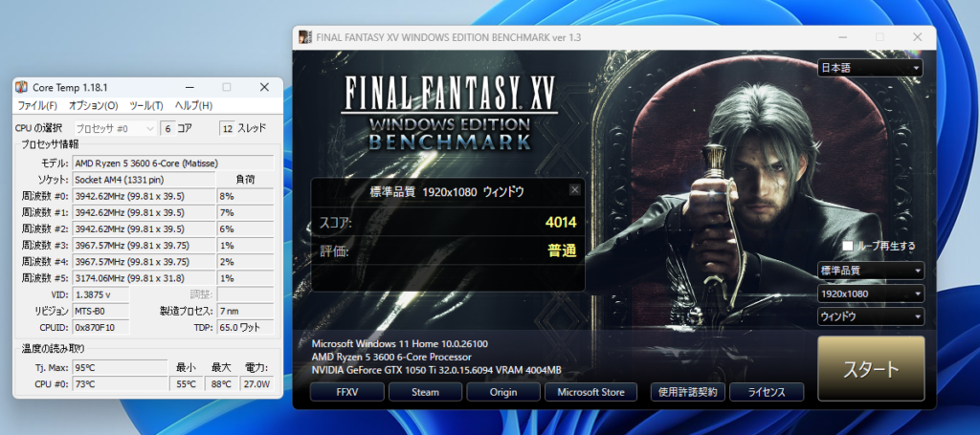Open the ファイル(F) menu
980x435 pixels.
pos(37,105)
